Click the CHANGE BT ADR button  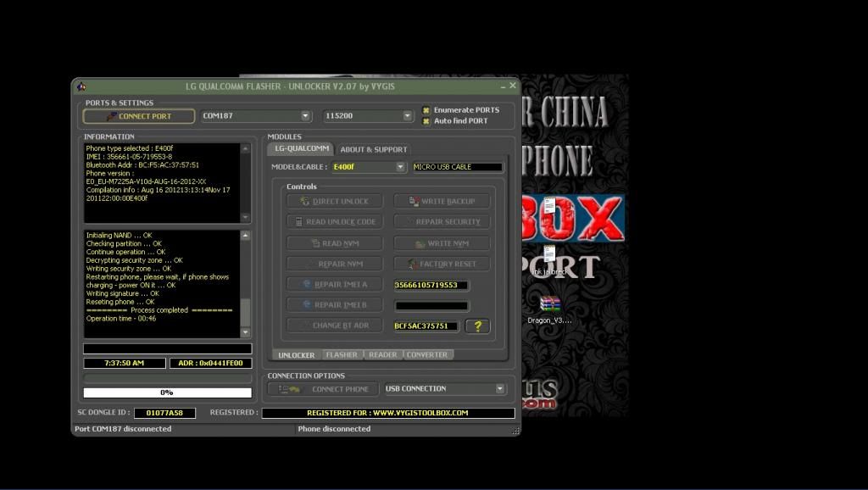[x=334, y=325]
